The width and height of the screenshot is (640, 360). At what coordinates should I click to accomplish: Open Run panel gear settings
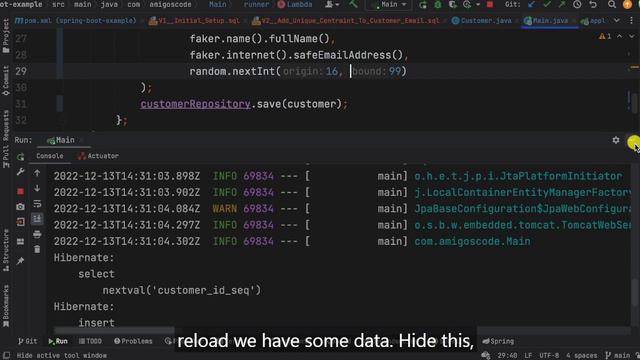(616, 140)
